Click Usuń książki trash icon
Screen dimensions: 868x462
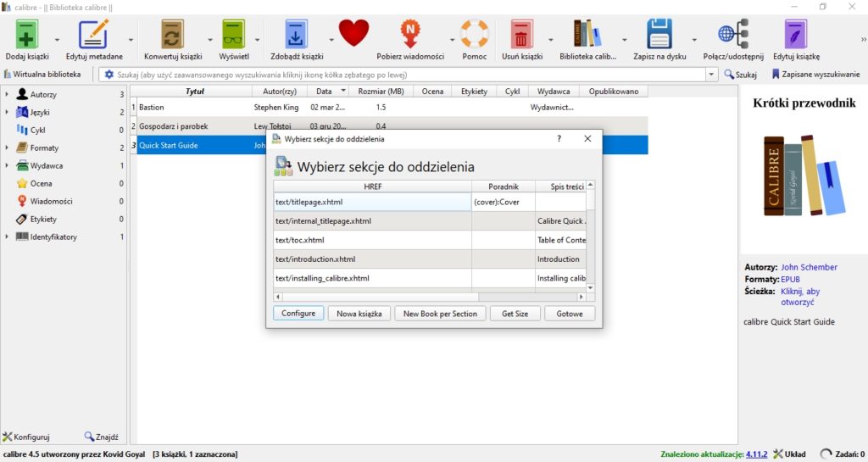pyautogui.click(x=521, y=34)
